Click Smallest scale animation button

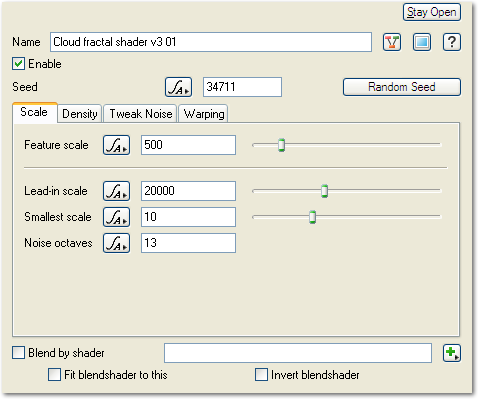[116, 217]
